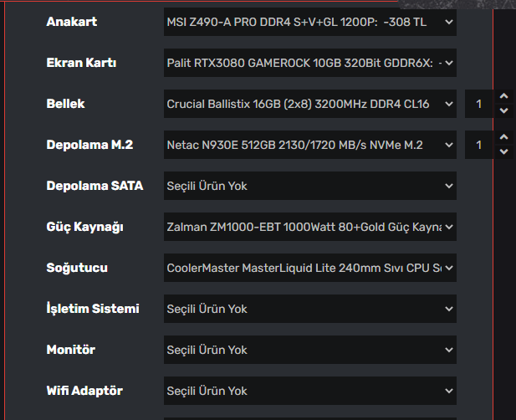The image size is (516, 420).
Task: Click the Depolama M.2 quantity input field
Action: click(479, 145)
